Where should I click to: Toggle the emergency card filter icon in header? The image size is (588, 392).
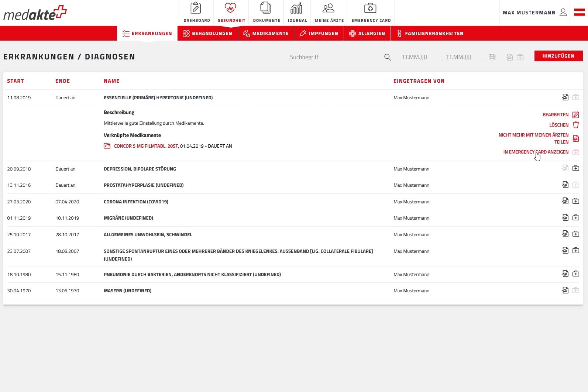520,57
